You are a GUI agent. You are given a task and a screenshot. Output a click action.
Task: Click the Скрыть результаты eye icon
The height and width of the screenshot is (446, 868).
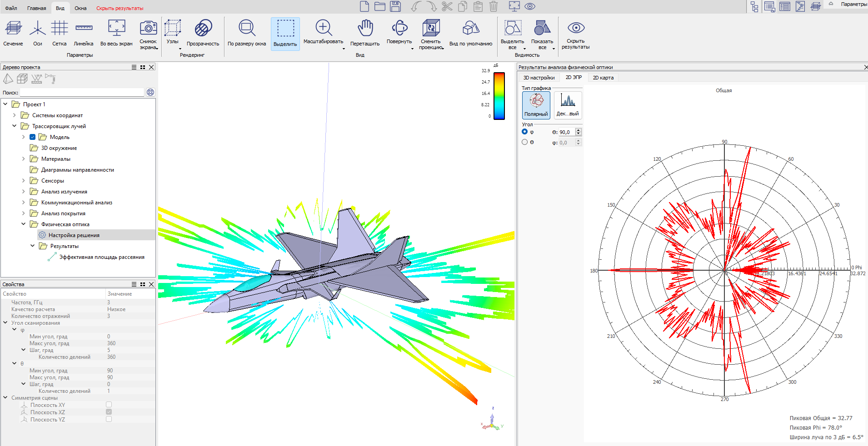(576, 28)
